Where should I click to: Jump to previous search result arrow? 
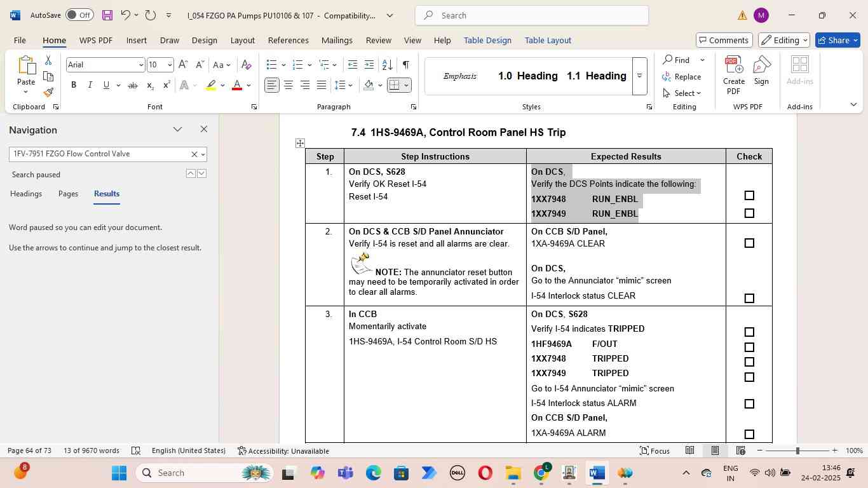[x=191, y=173]
